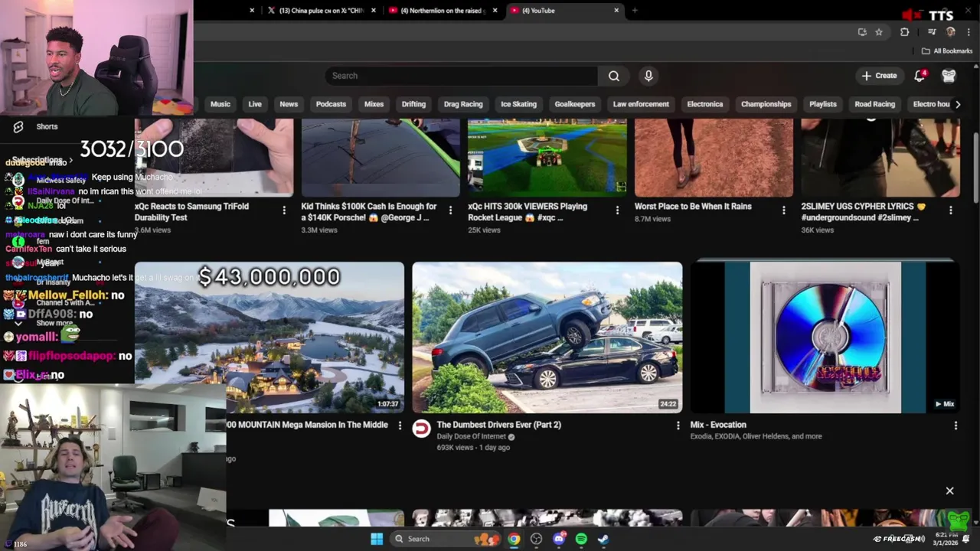
Task: Open the YouTube account avatar menu
Action: 949,76
